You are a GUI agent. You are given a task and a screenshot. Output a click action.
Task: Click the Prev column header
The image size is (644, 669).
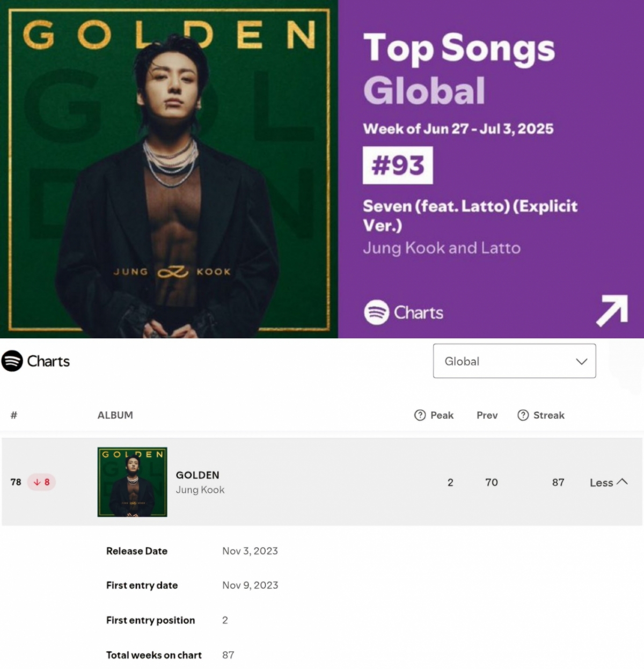487,415
